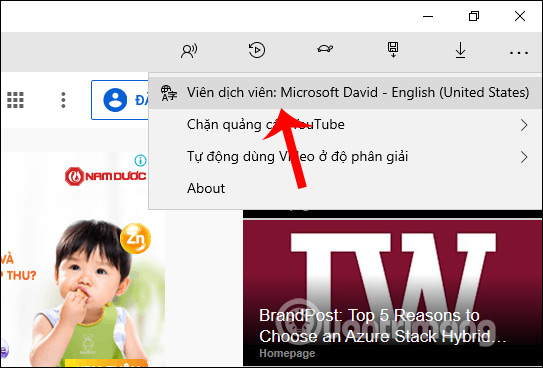
Task: Open the replay circular play icon
Action: point(257,50)
